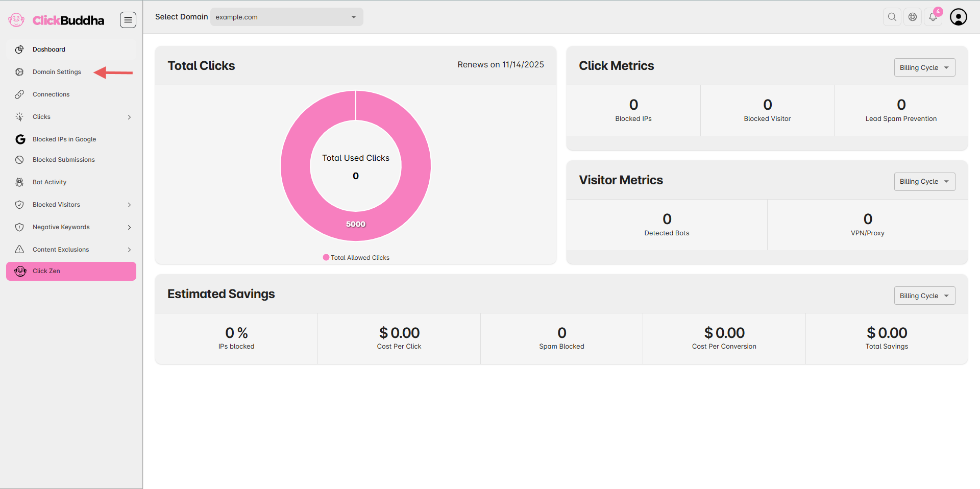Viewport: 980px width, 489px height.
Task: Open Estimated Savings Billing Cycle dropdown
Action: (x=924, y=296)
